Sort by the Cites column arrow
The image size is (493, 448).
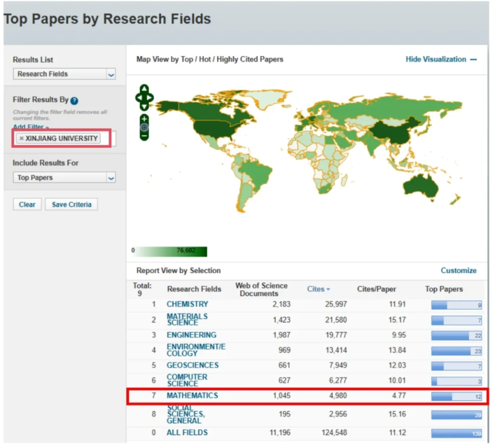tap(328, 289)
